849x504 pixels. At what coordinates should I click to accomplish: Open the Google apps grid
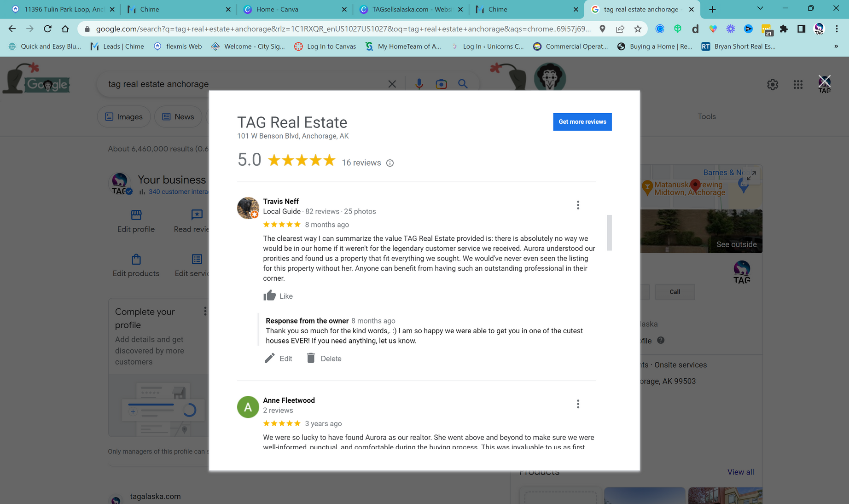[798, 84]
